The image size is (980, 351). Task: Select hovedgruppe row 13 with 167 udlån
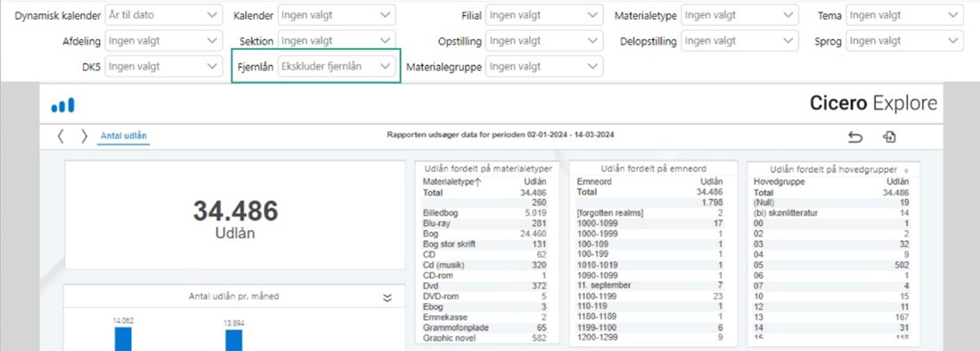click(x=831, y=317)
